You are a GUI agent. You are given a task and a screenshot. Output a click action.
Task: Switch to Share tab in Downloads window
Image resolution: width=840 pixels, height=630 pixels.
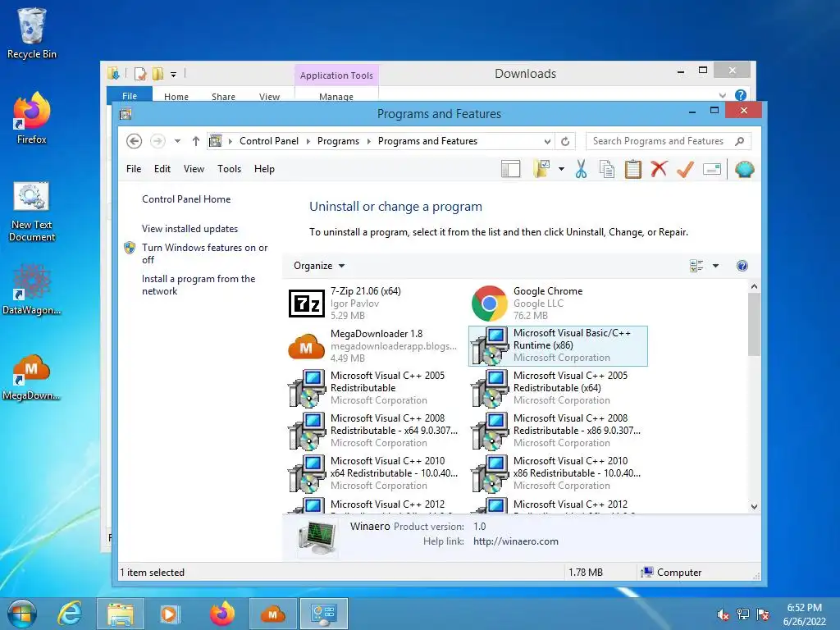pyautogui.click(x=223, y=97)
